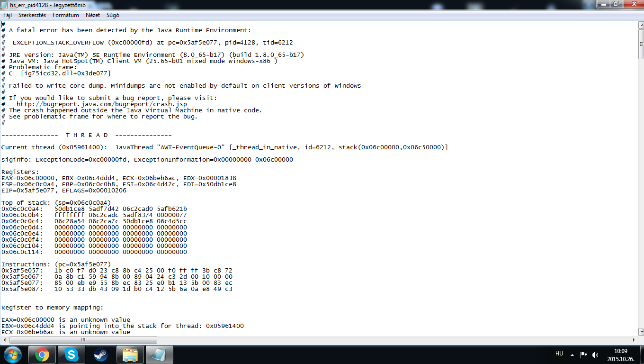Restore down the Notepad window
The width and height of the screenshot is (644, 364).
pos(616,4)
